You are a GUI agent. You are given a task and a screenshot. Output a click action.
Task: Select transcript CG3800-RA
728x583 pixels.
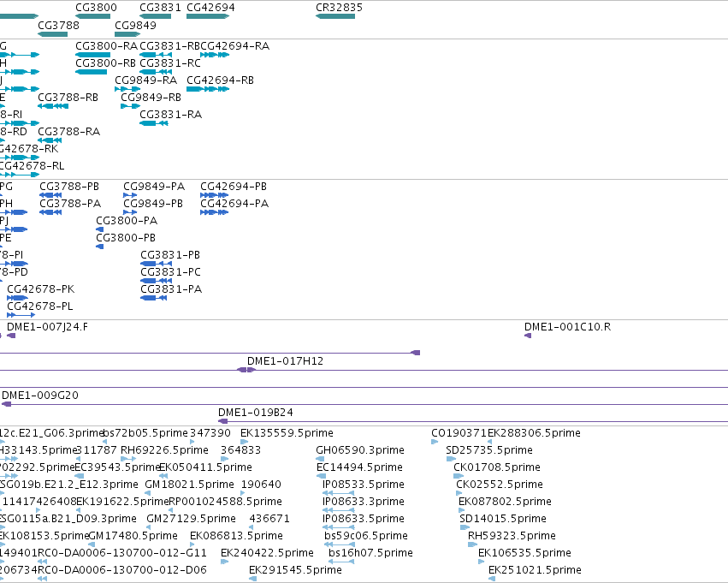tap(93, 55)
